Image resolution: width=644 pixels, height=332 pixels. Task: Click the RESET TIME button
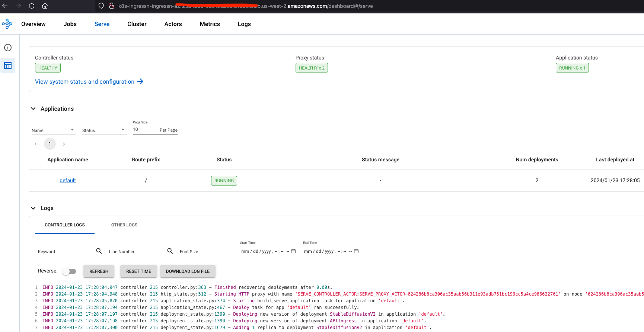138,271
